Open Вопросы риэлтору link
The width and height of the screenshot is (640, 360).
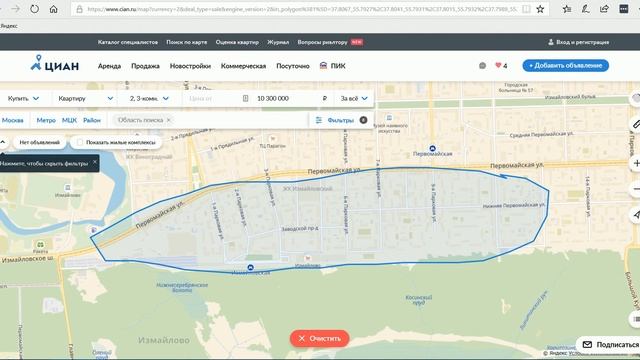pos(322,42)
